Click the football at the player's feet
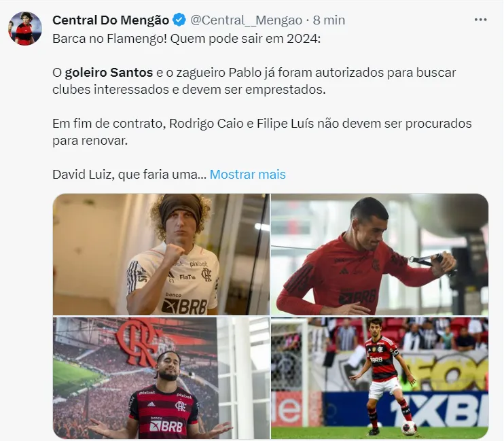Screen dimensions: 504x441 (410, 428)
